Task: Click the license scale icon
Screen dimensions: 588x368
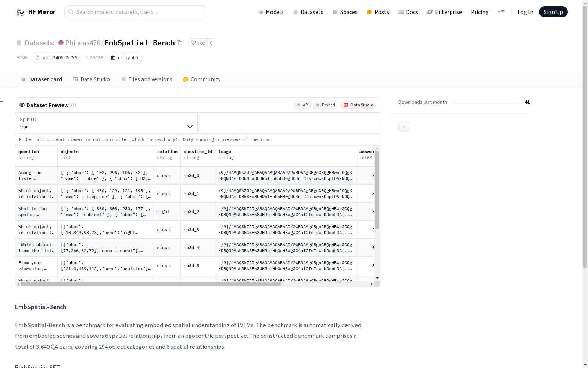Action: coord(113,57)
